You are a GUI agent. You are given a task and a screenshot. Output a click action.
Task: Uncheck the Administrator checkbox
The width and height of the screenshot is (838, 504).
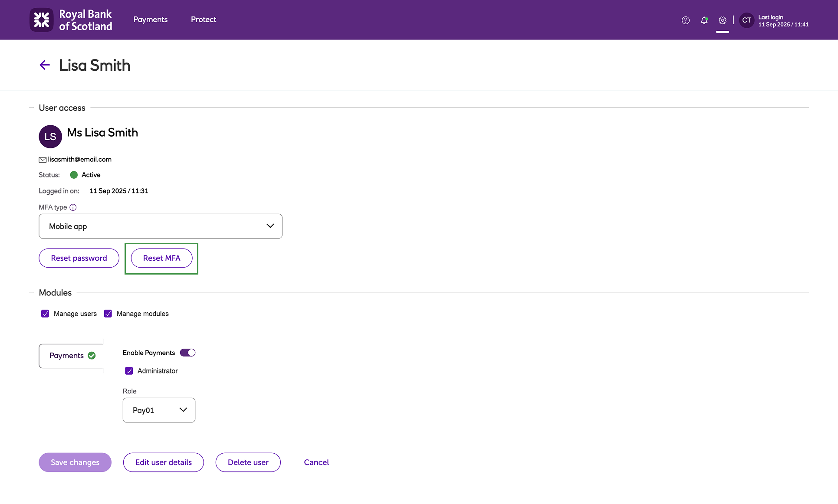129,371
